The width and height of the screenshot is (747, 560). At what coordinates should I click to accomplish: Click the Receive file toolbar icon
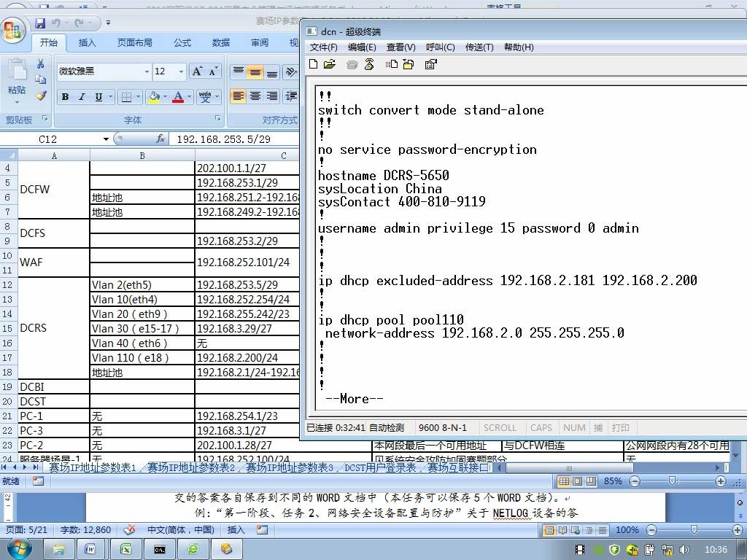tap(409, 64)
